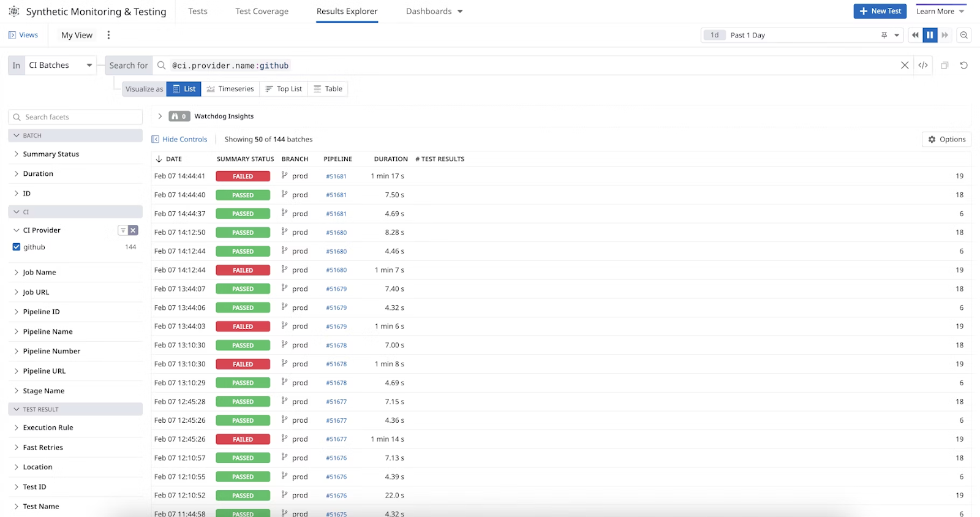Click the circular reset arrow icon
980x517 pixels.
coord(963,66)
